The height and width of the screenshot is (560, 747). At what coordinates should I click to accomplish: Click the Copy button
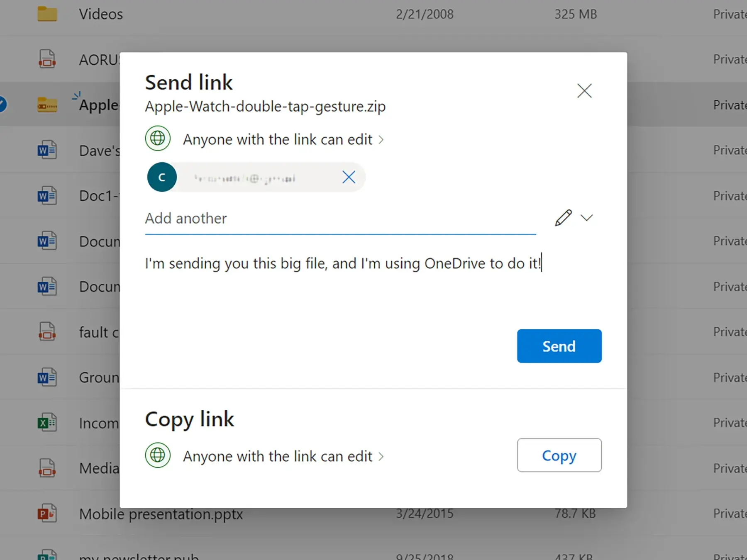pos(559,455)
